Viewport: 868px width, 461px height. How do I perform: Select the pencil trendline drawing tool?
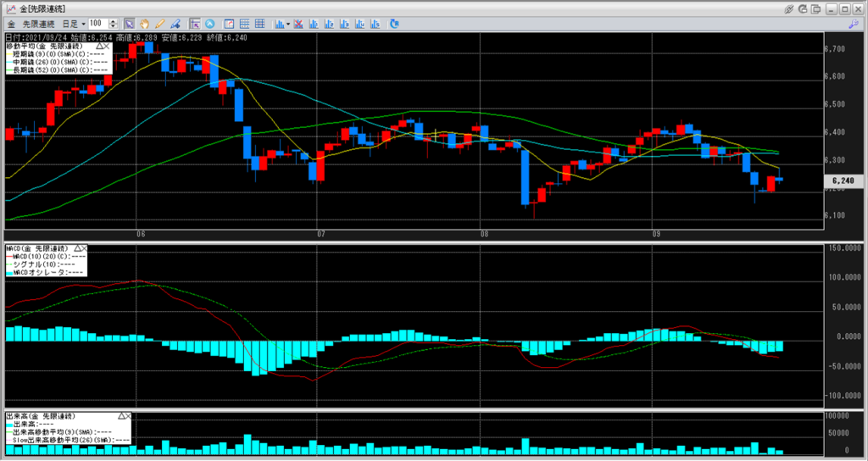pyautogui.click(x=160, y=24)
